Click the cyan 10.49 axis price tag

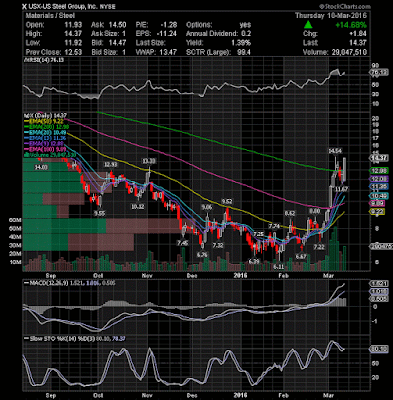(x=379, y=196)
